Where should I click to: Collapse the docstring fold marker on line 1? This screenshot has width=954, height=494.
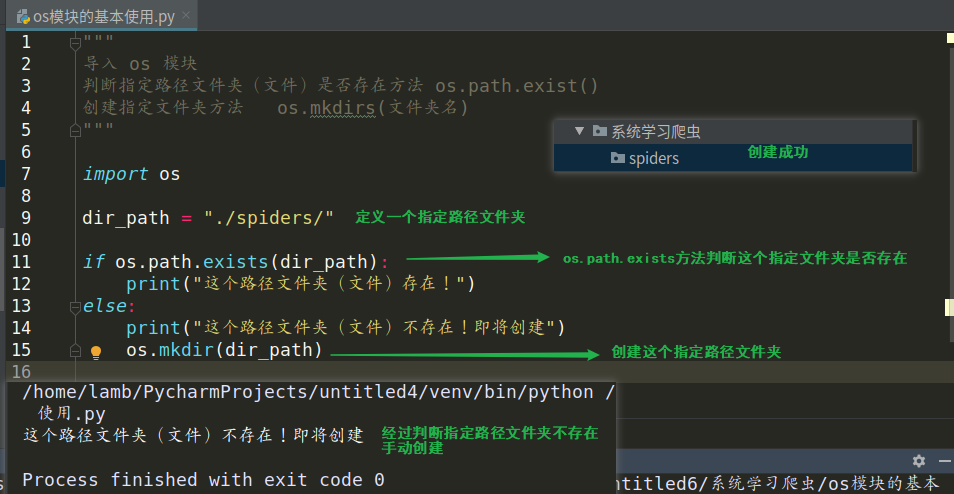click(75, 43)
